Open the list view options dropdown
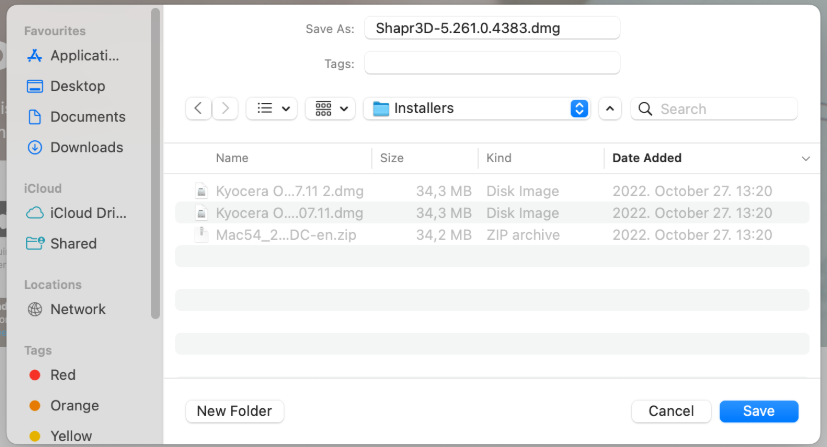Viewport: 827px width, 447px height. [272, 109]
